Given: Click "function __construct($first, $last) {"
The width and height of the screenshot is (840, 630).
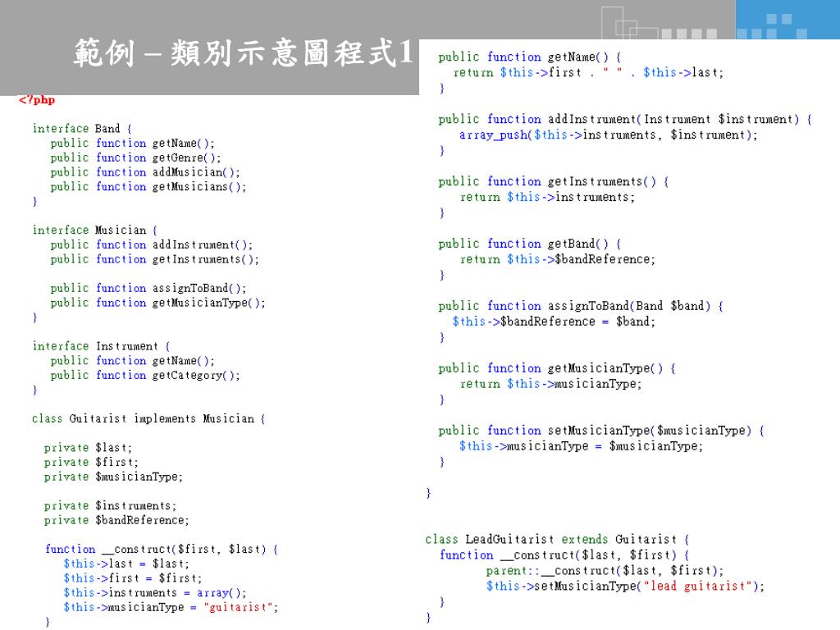Looking at the screenshot, I should pyautogui.click(x=162, y=549).
